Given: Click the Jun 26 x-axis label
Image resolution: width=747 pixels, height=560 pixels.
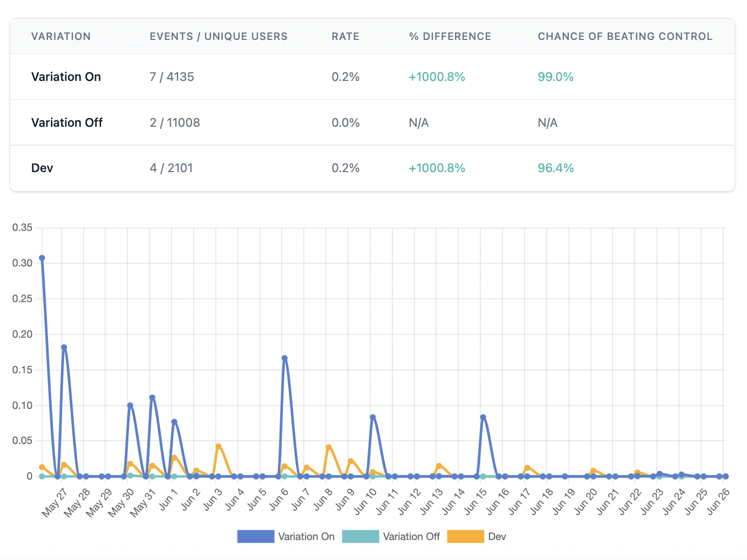Looking at the screenshot, I should (x=718, y=501).
